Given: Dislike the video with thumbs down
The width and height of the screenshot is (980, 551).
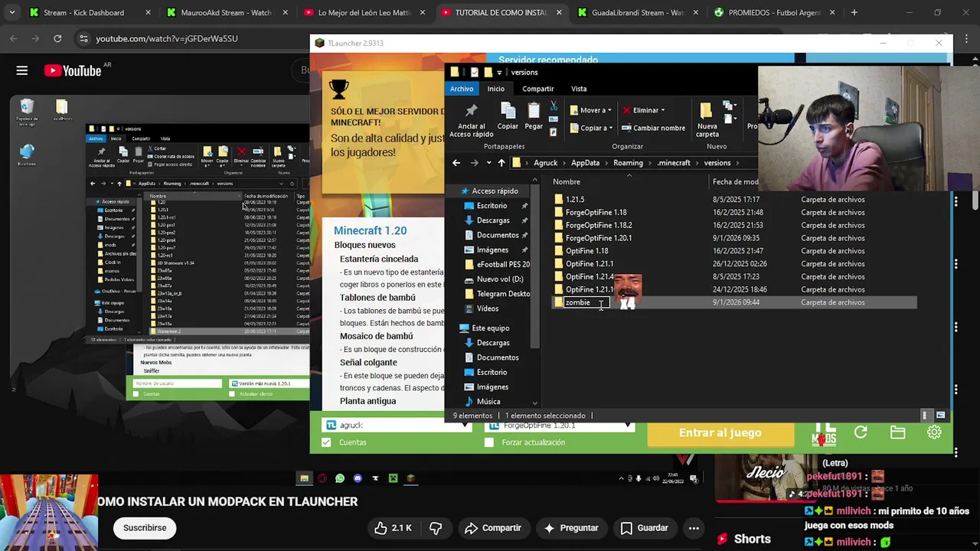Looking at the screenshot, I should click(436, 528).
